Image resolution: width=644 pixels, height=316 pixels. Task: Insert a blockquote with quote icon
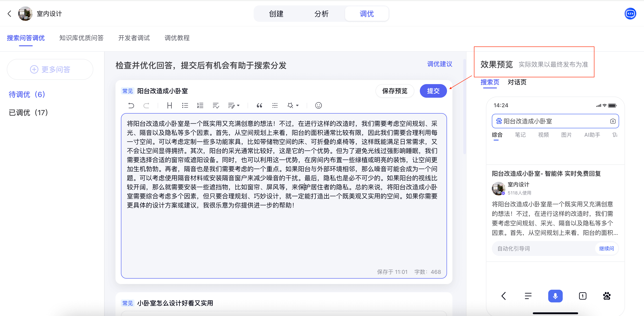259,105
